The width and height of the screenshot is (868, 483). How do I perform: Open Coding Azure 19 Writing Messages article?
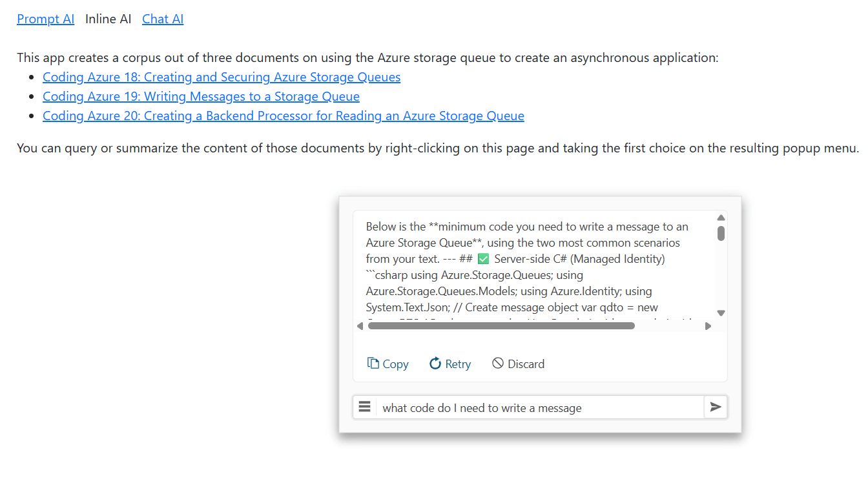tap(201, 96)
